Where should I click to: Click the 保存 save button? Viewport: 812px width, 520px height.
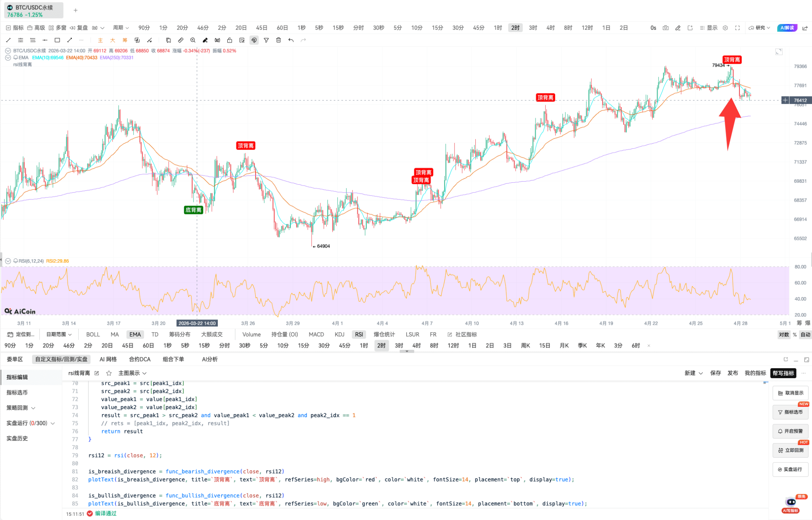(x=715, y=373)
